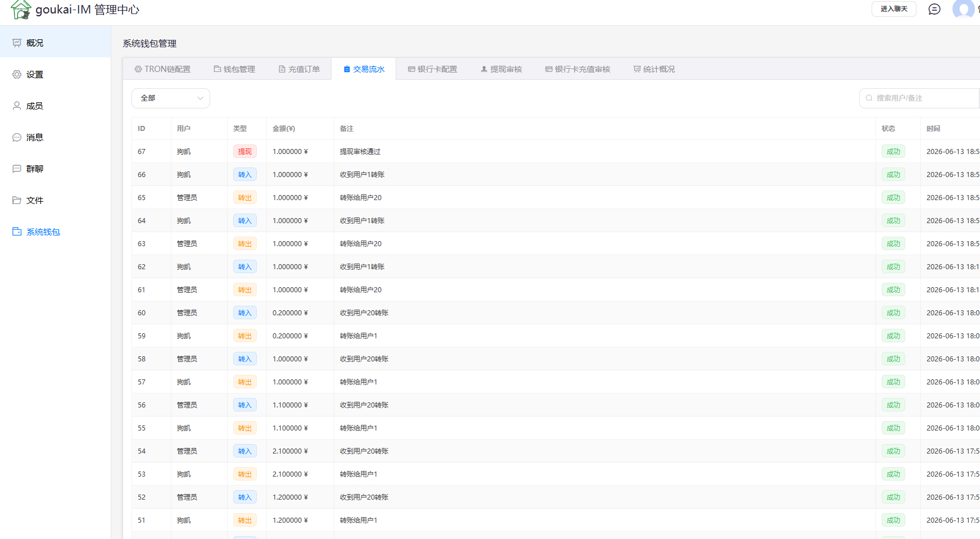980x539 pixels.
Task: Click the search magnifier icon
Action: tap(869, 98)
